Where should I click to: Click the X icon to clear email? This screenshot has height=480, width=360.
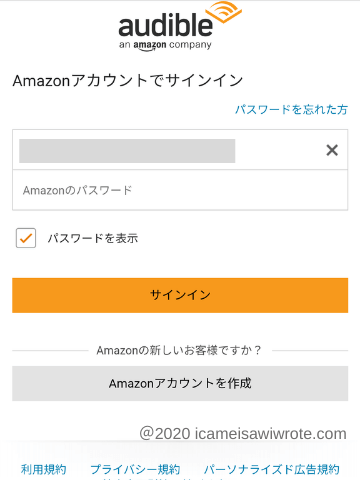click(332, 150)
